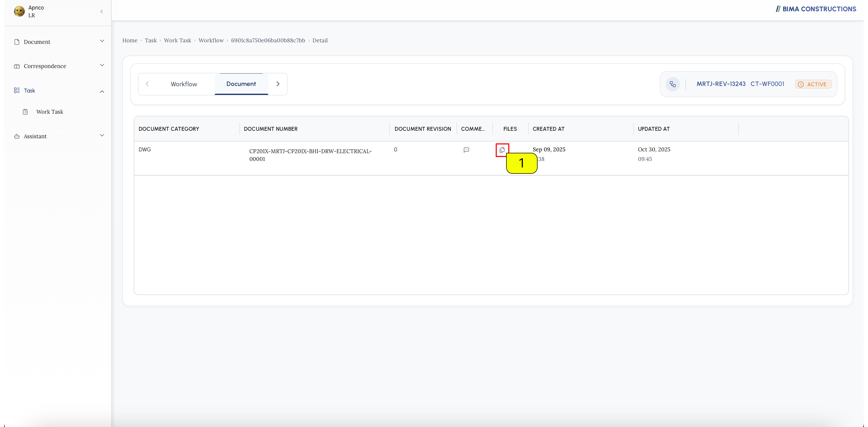The height and width of the screenshot is (427, 868).
Task: Open Workflow breadcrumb link
Action: tap(211, 41)
